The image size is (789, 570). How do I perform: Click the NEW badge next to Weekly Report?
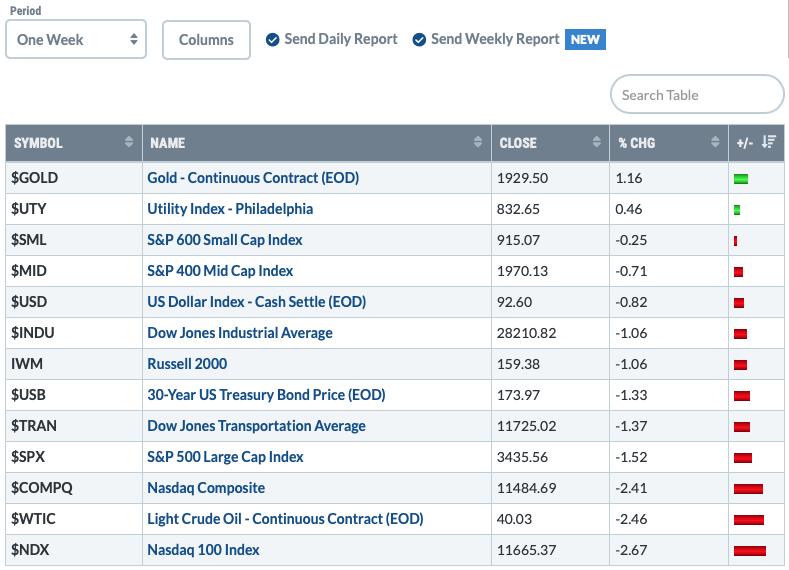pyautogui.click(x=585, y=39)
